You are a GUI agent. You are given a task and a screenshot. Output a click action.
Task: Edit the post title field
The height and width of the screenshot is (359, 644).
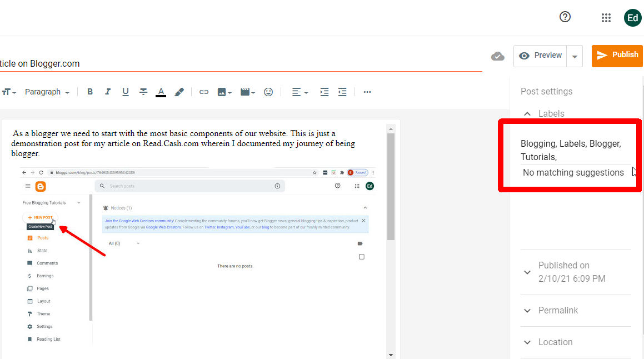(x=241, y=64)
